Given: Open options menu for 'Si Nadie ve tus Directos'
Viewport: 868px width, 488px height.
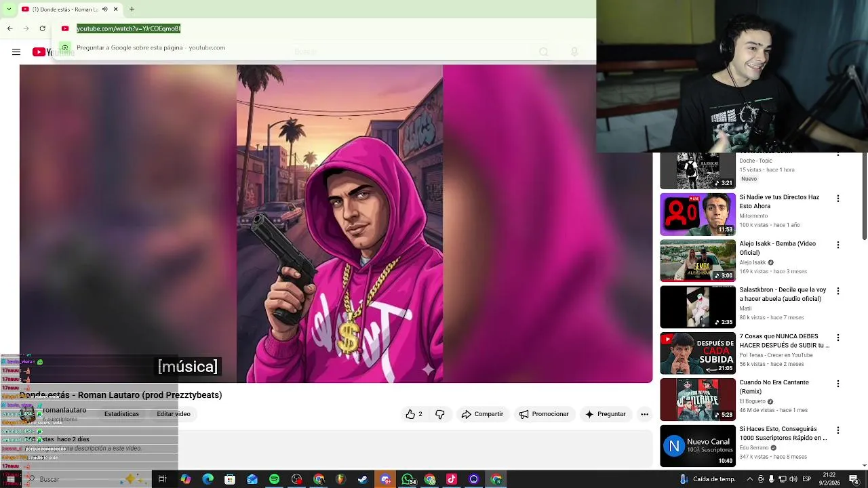Looking at the screenshot, I should click(x=838, y=199).
